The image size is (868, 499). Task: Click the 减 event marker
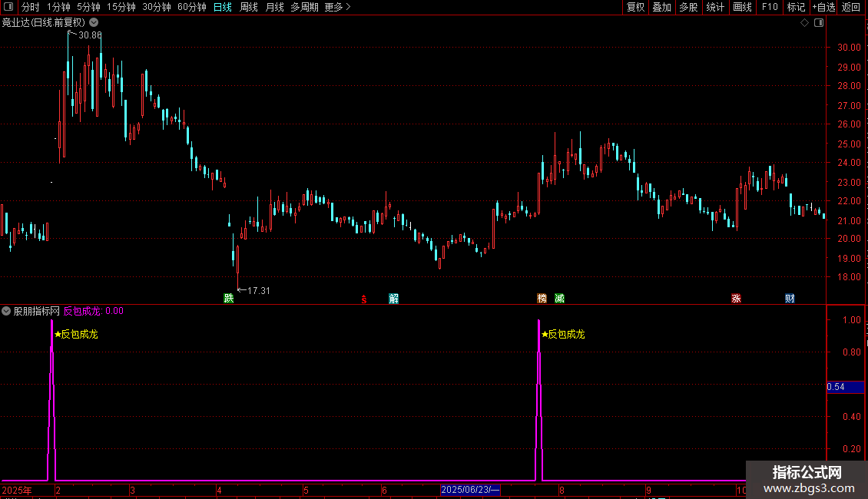(560, 298)
